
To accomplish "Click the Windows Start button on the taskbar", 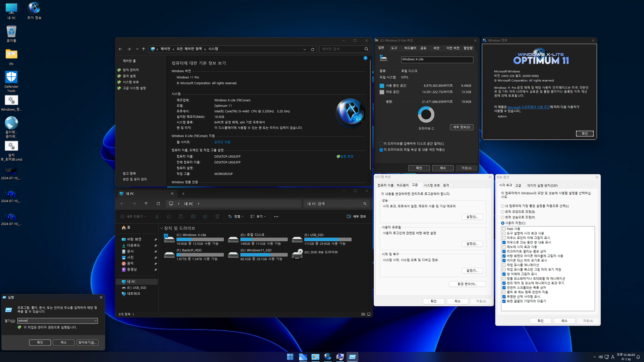I will click(x=290, y=357).
